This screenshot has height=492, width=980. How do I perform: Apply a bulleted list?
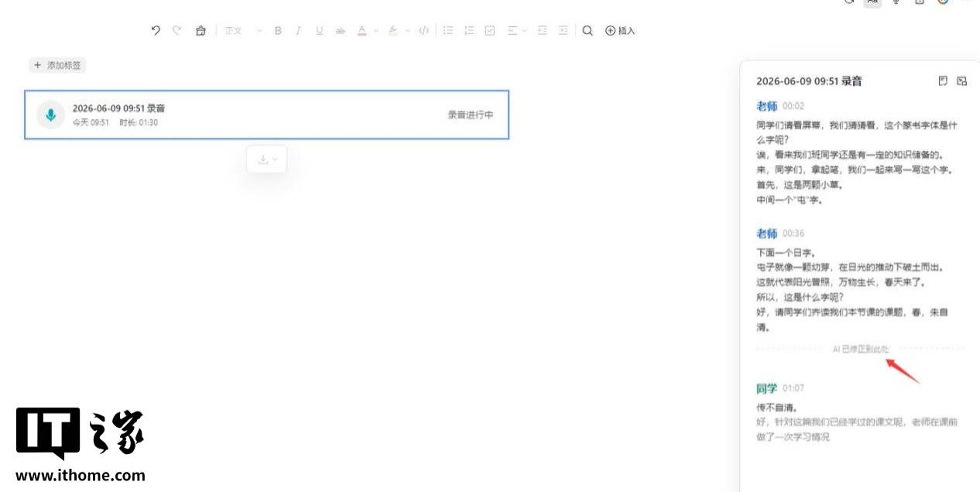coord(447,31)
